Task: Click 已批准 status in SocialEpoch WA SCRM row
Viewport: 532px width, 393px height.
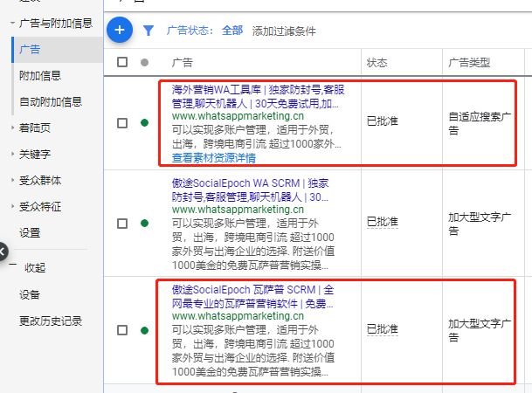Action: (x=383, y=222)
